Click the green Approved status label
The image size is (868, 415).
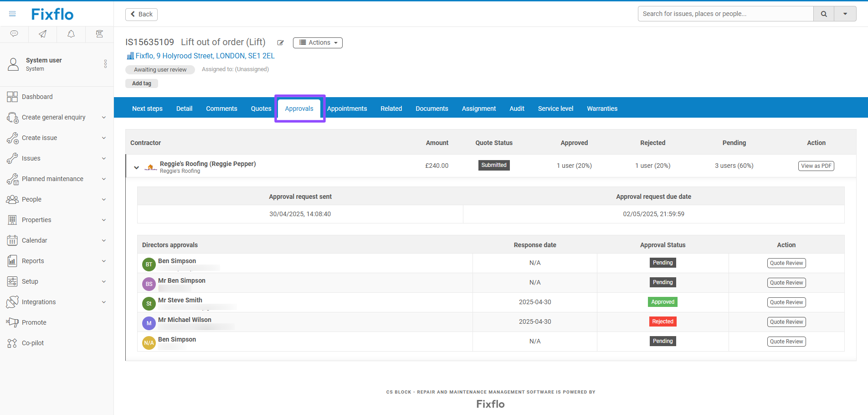coord(663,302)
